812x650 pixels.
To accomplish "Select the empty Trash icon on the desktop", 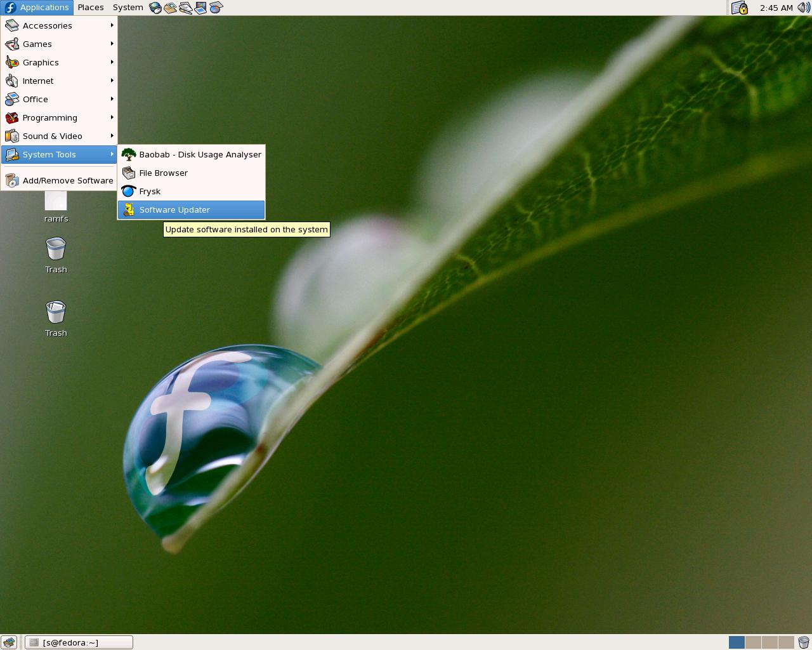I will 56,255.
